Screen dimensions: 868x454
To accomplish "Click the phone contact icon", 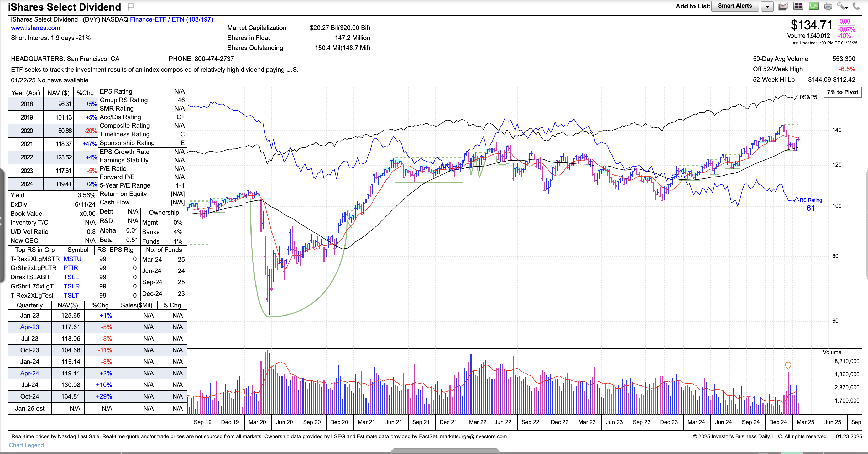I will [x=857, y=6].
